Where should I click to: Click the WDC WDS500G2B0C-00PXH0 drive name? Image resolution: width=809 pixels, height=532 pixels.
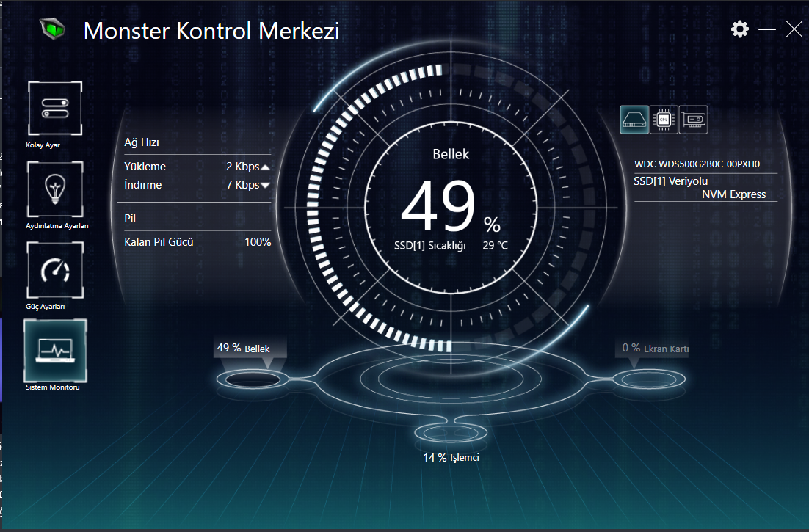(697, 164)
